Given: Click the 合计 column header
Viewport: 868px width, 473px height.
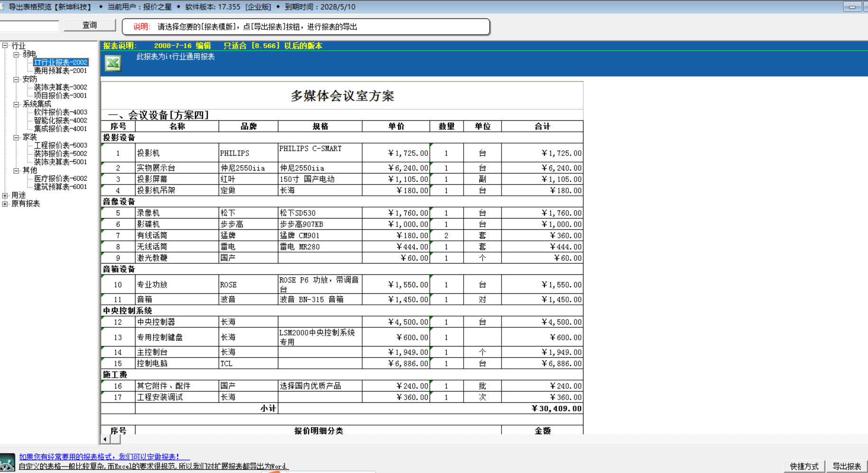Looking at the screenshot, I should tap(542, 127).
